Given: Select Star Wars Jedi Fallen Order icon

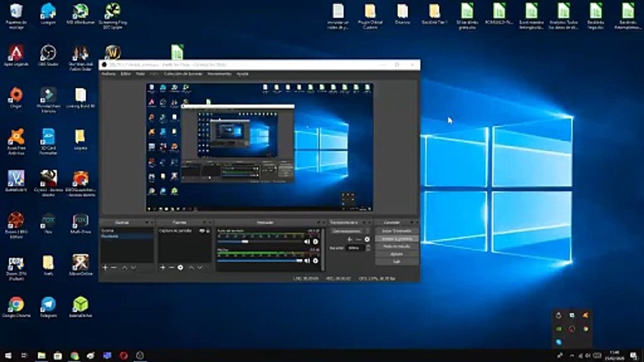Looking at the screenshot, I should coord(80,58).
